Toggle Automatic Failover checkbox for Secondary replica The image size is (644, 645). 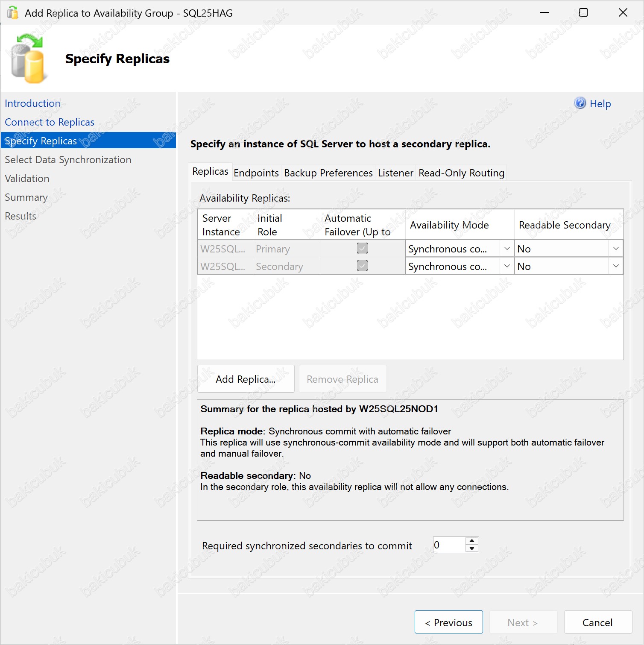click(x=362, y=266)
